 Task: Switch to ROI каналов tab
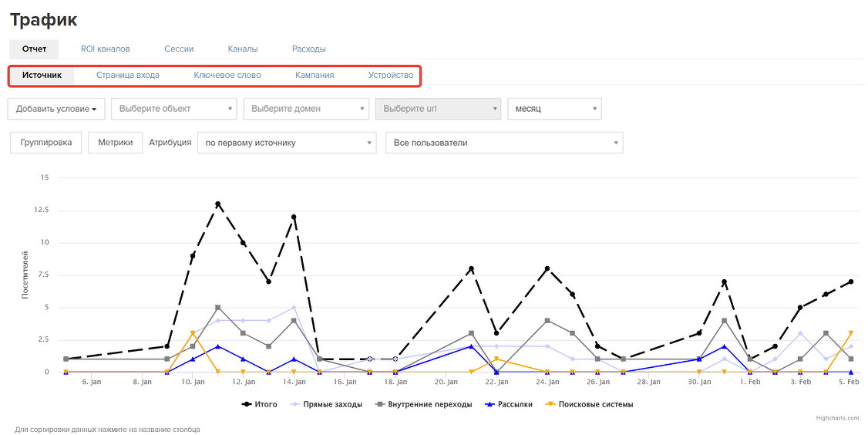tap(105, 49)
